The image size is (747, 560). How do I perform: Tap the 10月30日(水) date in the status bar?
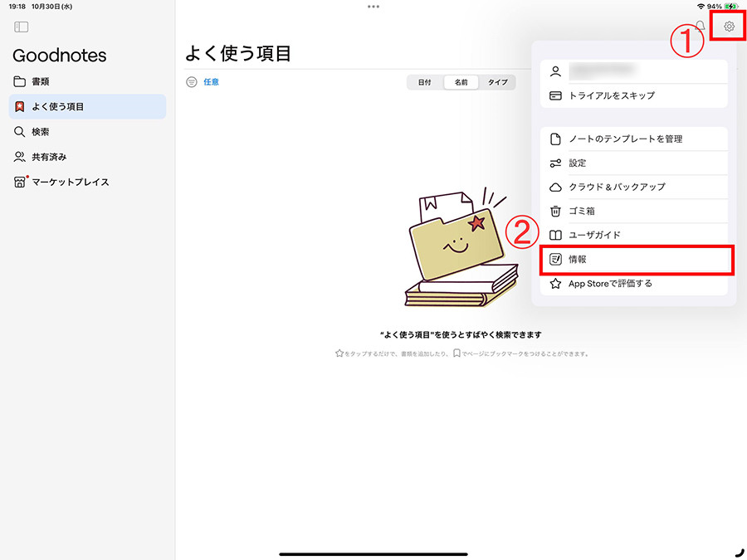pos(52,7)
